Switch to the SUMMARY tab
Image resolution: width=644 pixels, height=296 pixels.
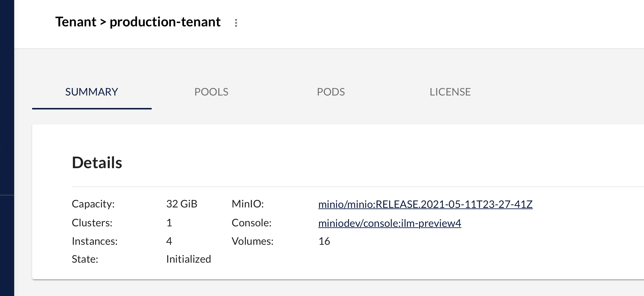(91, 92)
